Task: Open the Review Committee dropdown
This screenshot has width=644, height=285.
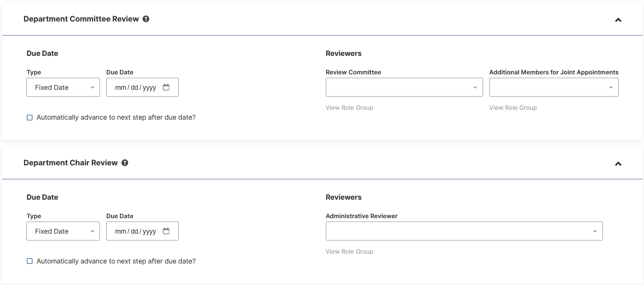Action: (x=404, y=87)
